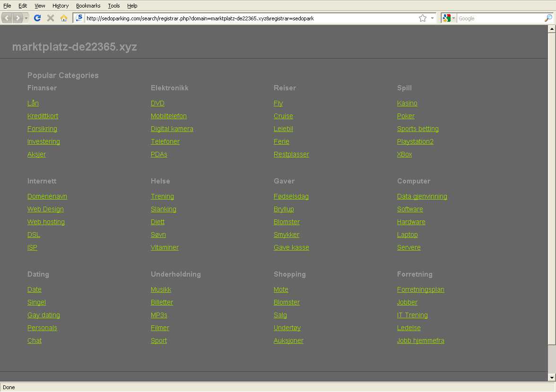Reload the page with the refresh icon
556x392 pixels.
pyautogui.click(x=37, y=18)
